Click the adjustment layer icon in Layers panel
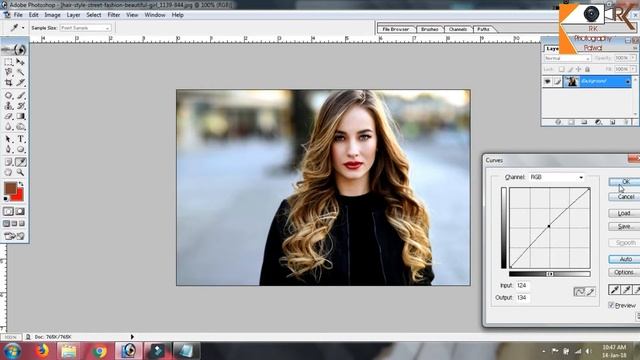This screenshot has height=360, width=640. [598, 122]
